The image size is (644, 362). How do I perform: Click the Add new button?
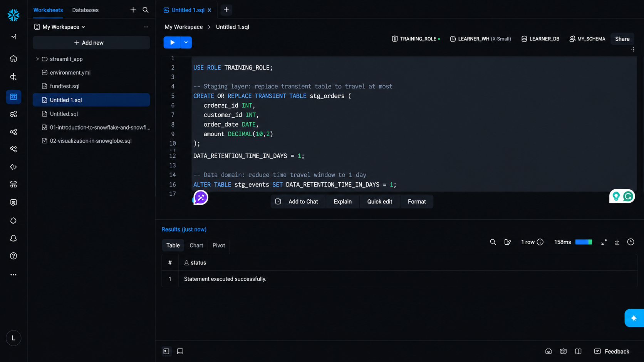[91, 43]
